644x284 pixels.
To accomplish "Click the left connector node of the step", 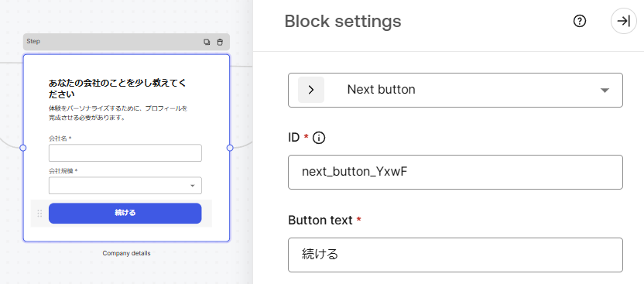I will coord(23,148).
